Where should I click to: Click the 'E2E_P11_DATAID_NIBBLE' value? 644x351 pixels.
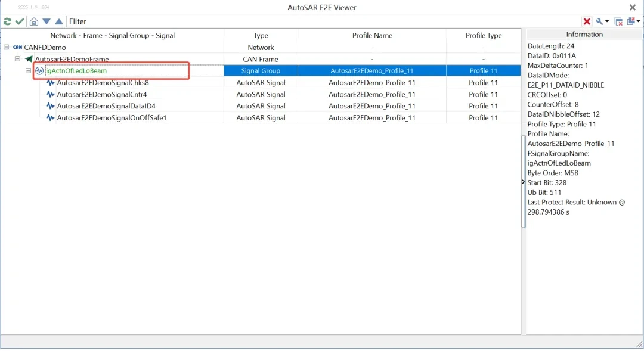click(x=565, y=85)
